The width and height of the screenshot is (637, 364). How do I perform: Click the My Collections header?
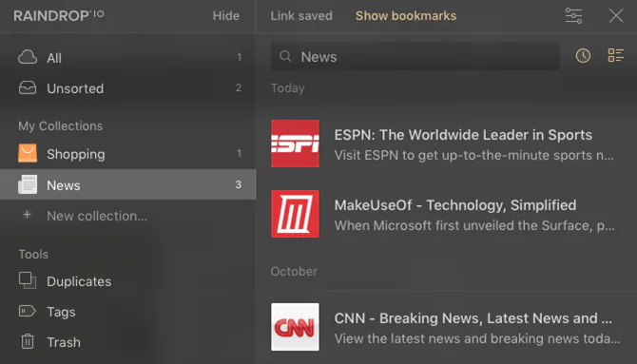pos(61,126)
